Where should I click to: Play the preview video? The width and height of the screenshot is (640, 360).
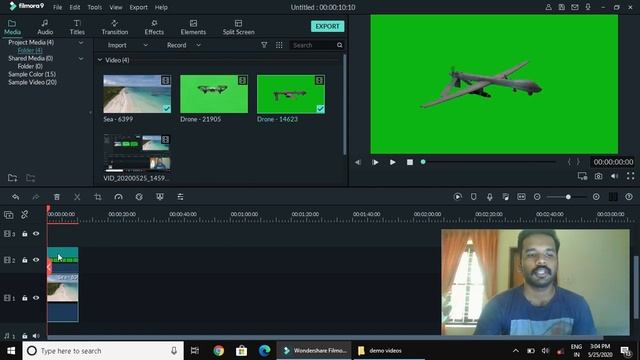[392, 162]
